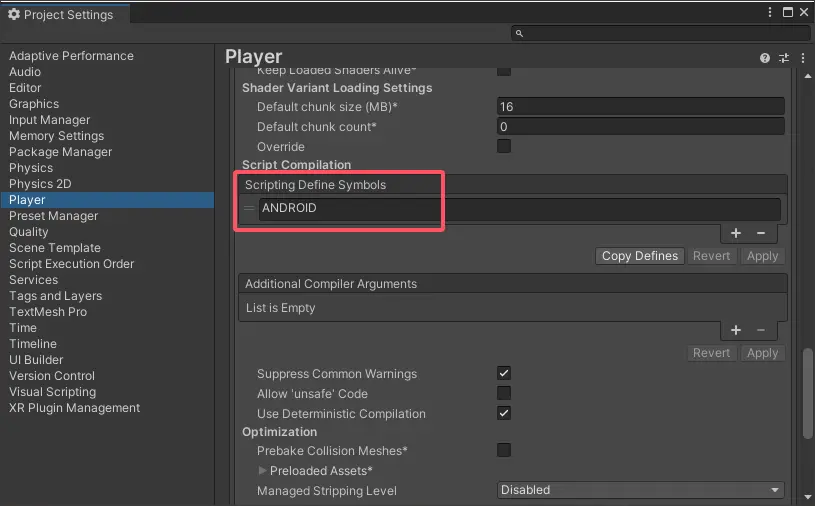Viewport: 815px width, 506px height.
Task: Focus the settings search field
Action: pos(660,33)
